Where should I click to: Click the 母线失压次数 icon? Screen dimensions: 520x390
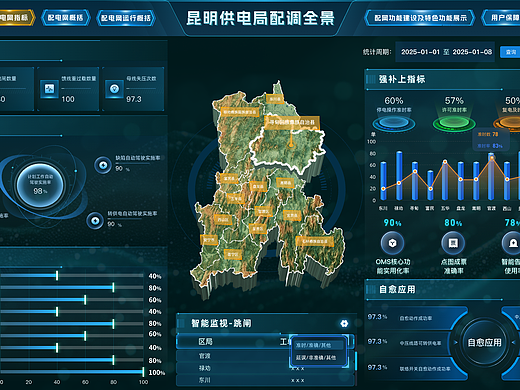pos(115,89)
